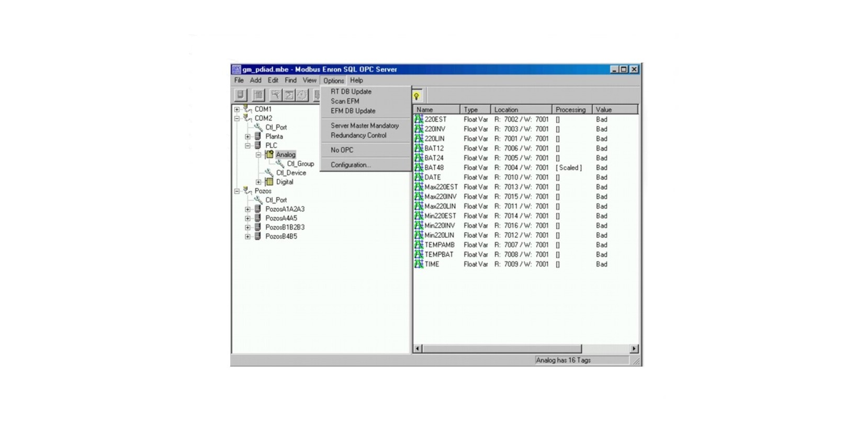The height and width of the screenshot is (434, 868).
Task: Click the Processing column header
Action: tap(572, 110)
